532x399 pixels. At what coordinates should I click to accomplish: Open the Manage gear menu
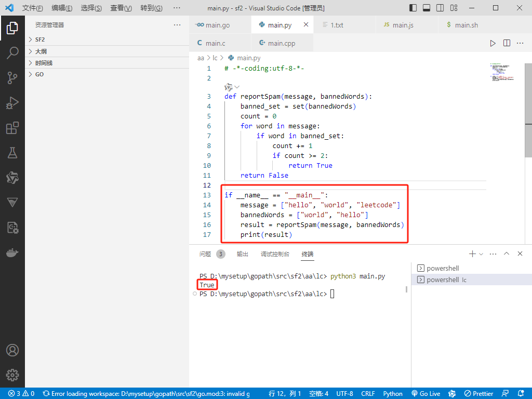12,375
